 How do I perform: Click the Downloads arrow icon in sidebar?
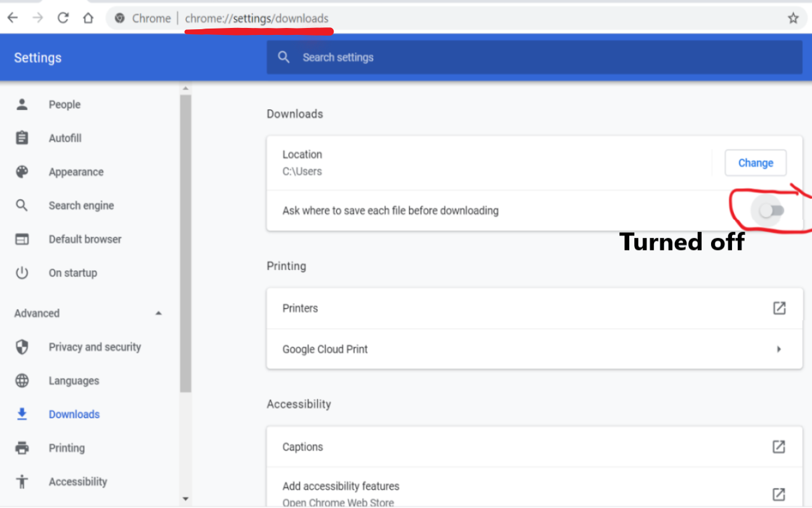click(22, 414)
